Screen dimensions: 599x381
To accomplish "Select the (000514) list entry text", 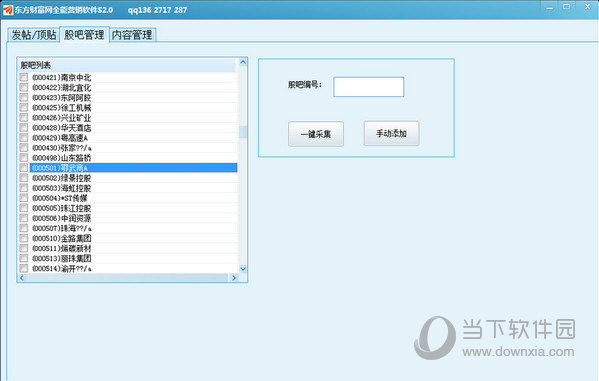I will (62, 269).
